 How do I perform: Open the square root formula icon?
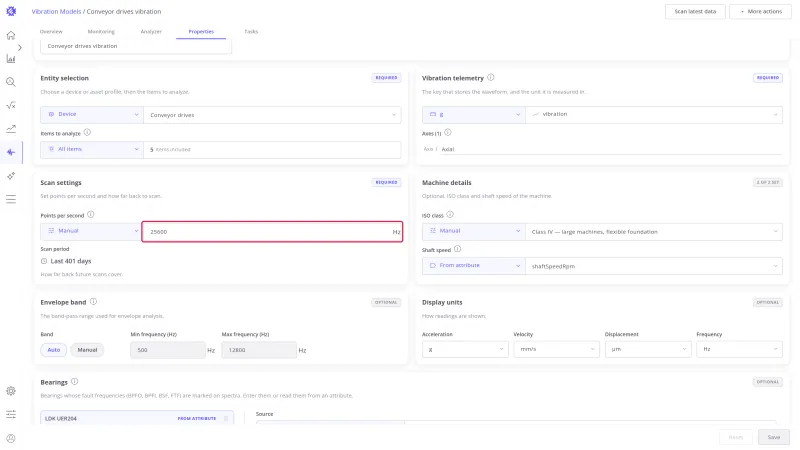pyautogui.click(x=11, y=106)
